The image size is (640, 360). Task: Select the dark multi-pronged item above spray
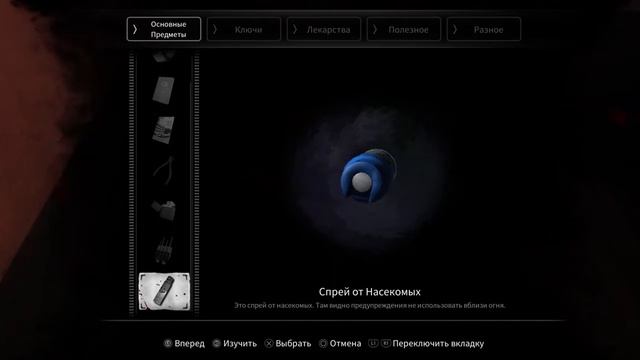[164, 250]
